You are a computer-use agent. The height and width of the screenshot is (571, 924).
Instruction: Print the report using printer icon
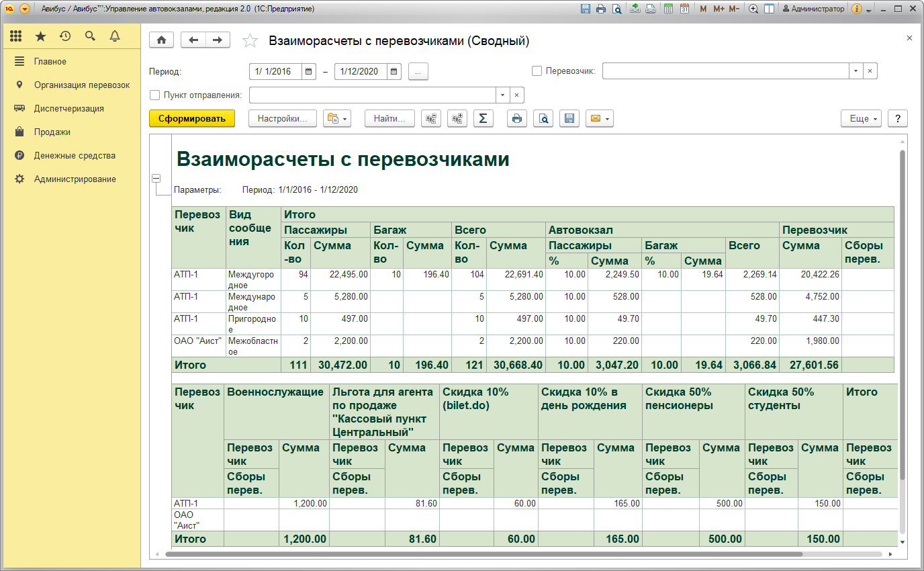(x=516, y=119)
